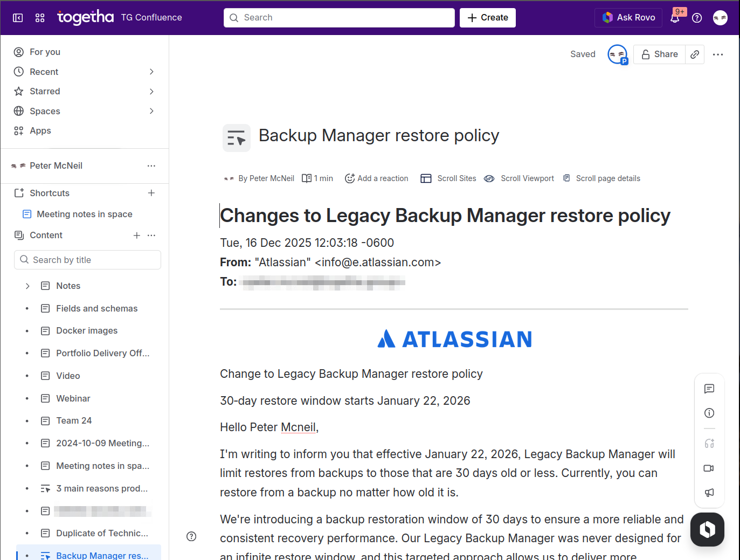
Task: Expand the Recent section chevron
Action: click(x=151, y=71)
